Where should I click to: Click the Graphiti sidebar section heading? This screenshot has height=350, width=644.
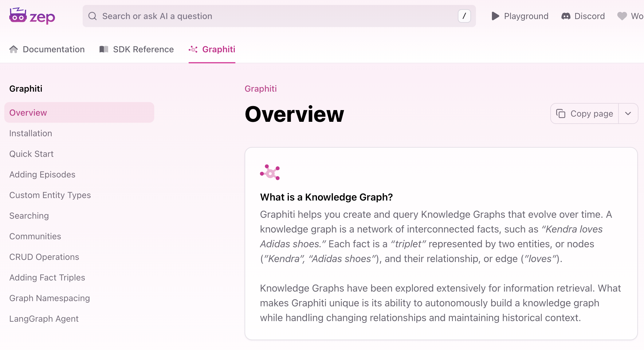point(26,89)
